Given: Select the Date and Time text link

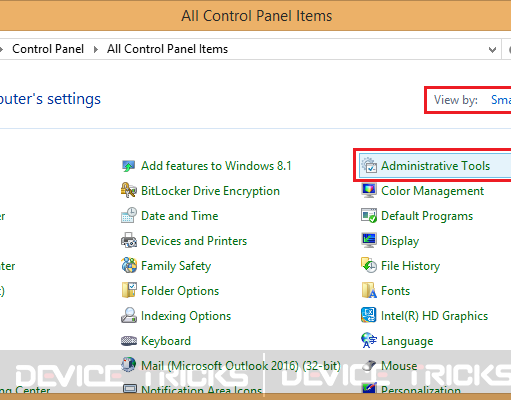Looking at the screenshot, I should 180,216.
